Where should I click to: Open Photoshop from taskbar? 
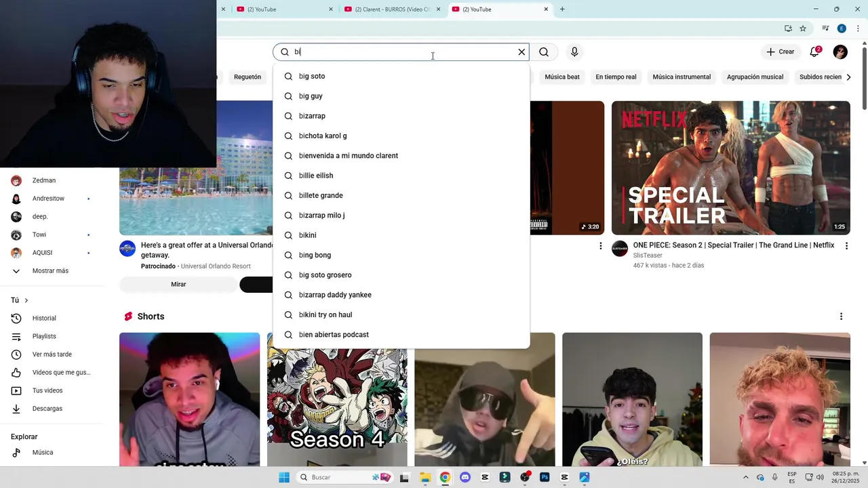[x=545, y=477]
